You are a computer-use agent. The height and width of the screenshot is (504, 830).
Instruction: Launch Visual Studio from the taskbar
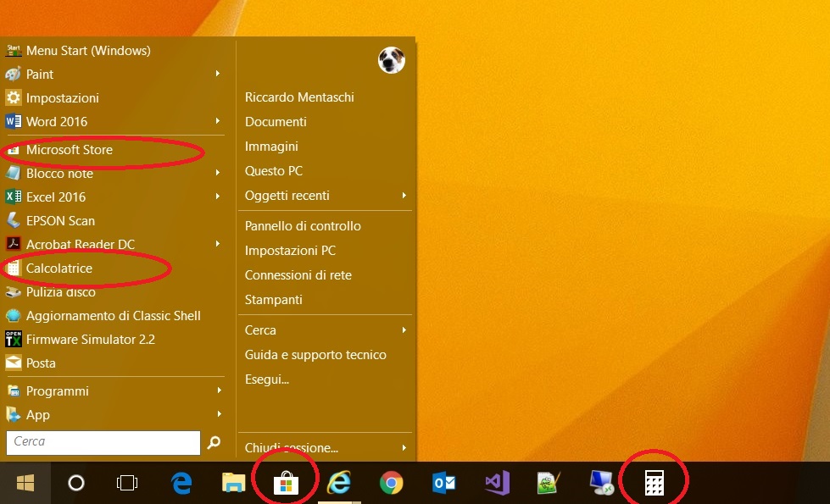coord(497,483)
